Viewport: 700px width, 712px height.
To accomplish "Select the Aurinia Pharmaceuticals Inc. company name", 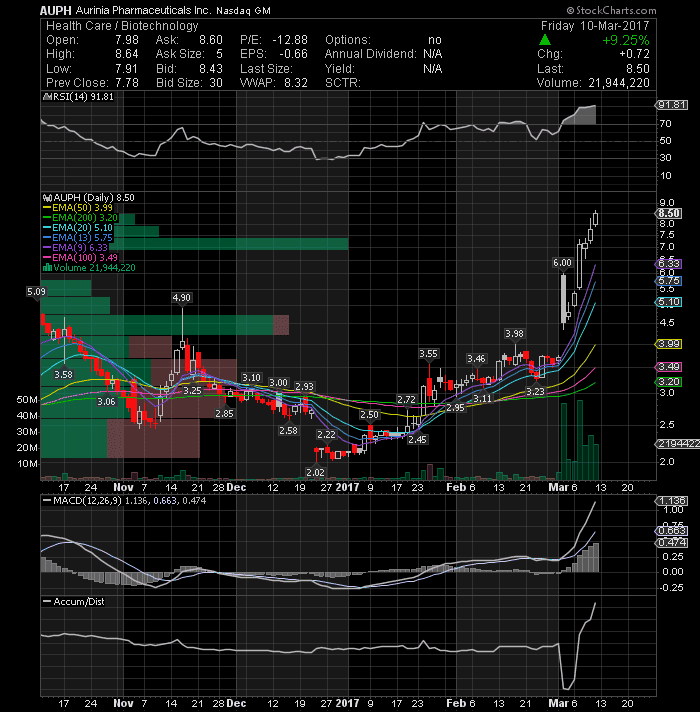I will pos(143,10).
